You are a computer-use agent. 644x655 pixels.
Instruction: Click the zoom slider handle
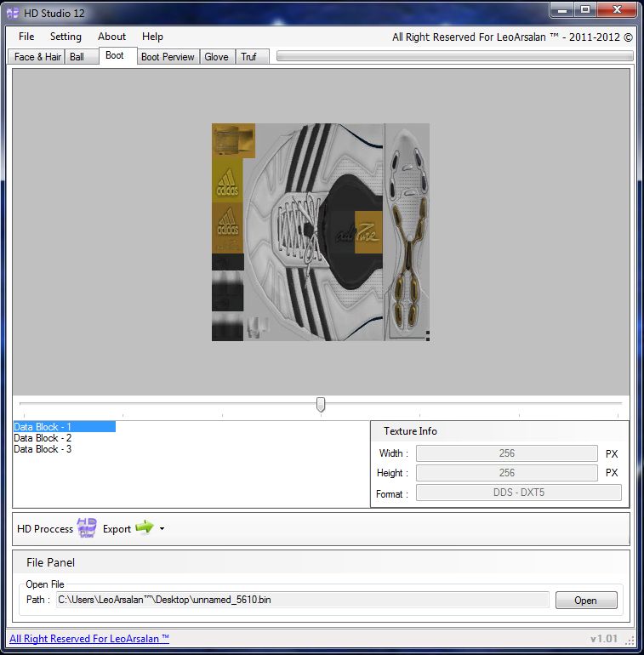pyautogui.click(x=321, y=404)
